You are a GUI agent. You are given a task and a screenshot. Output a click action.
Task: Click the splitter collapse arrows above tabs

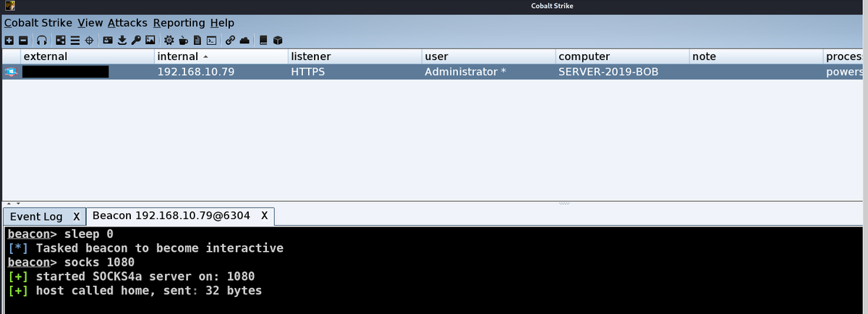coord(13,204)
